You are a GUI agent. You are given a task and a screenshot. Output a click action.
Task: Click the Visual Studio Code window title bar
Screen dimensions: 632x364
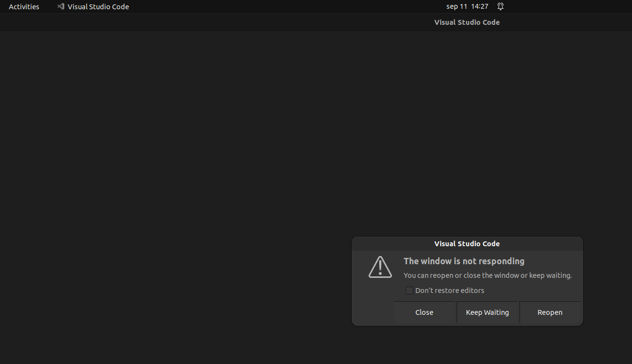tap(466, 22)
